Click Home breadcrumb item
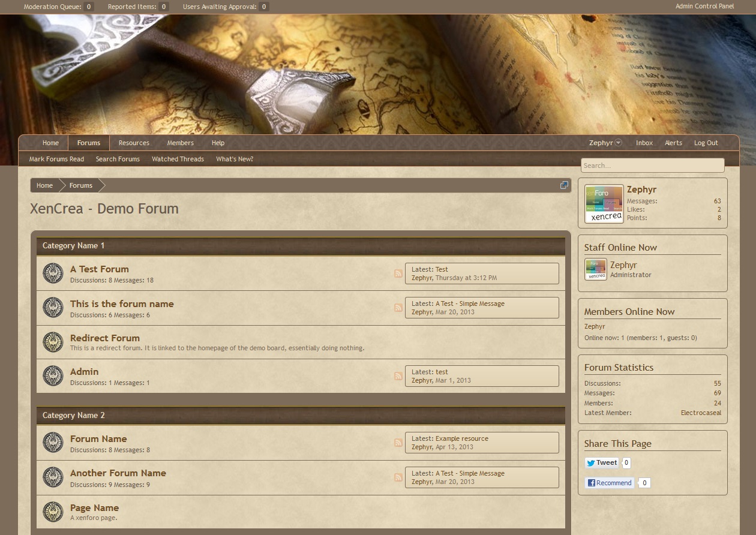The height and width of the screenshot is (535, 756). click(44, 185)
